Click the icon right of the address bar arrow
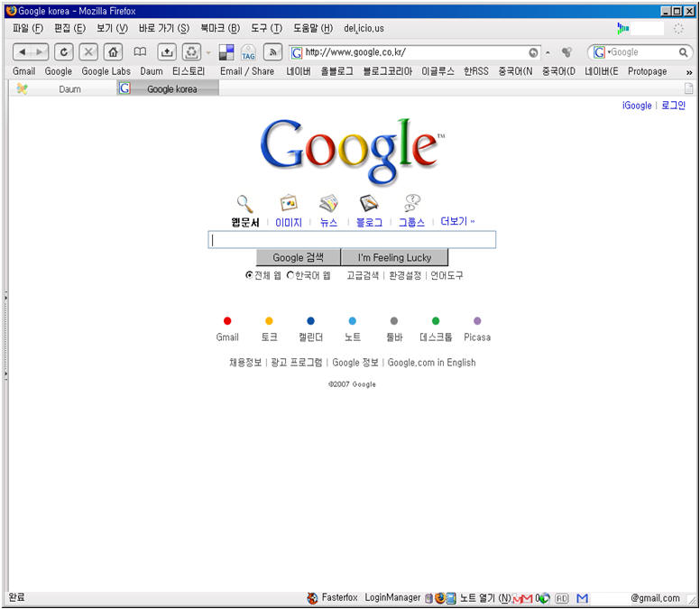The width and height of the screenshot is (700, 609). point(566,52)
